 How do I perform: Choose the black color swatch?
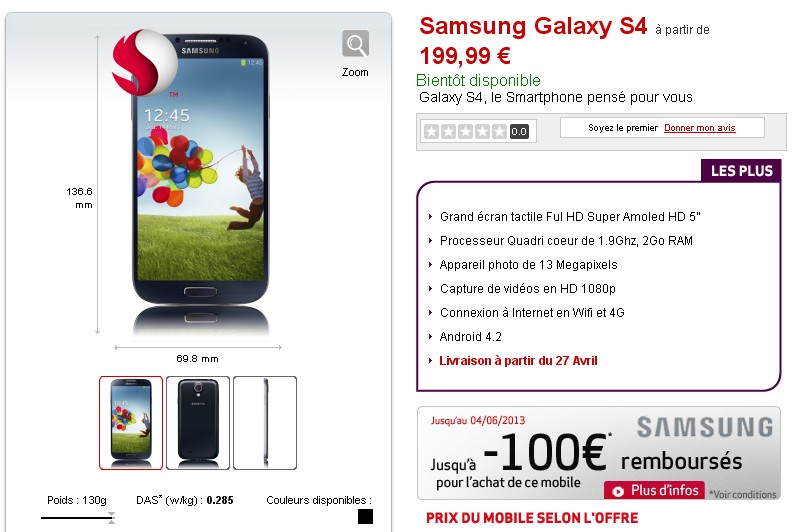(365, 516)
